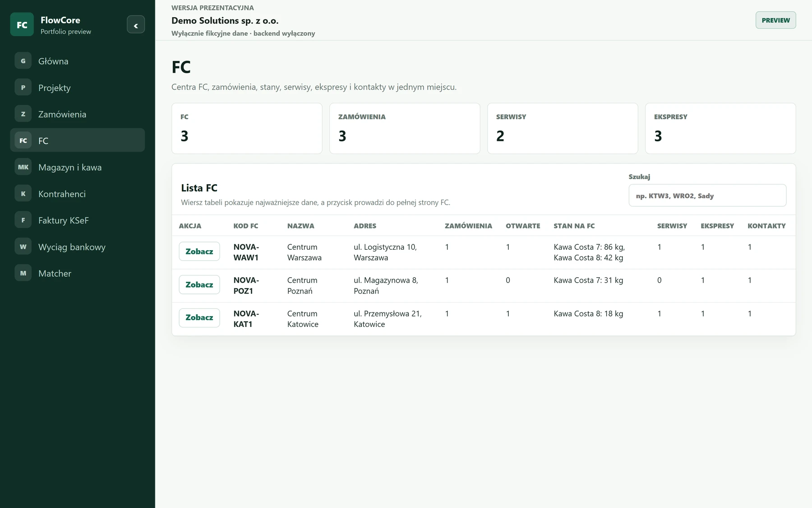Navigate to Kontrahenci

[78, 194]
